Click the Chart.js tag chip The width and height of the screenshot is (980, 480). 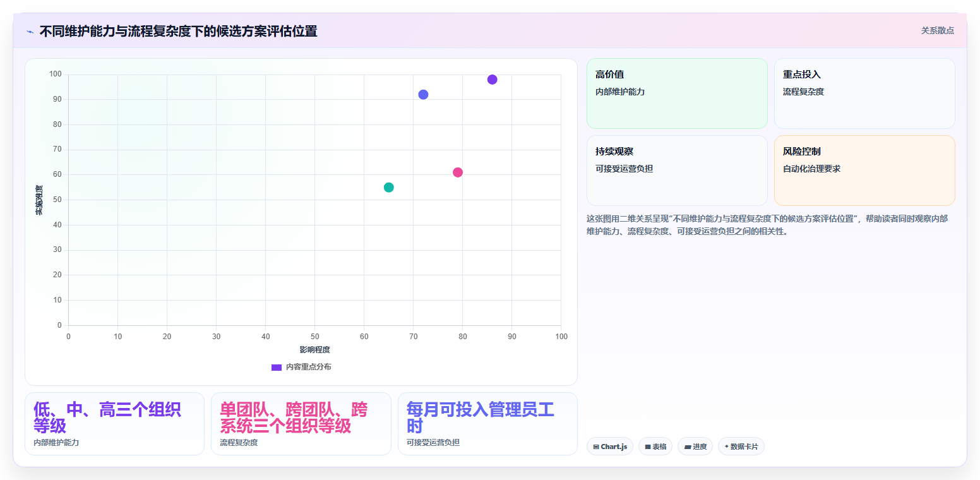point(610,447)
